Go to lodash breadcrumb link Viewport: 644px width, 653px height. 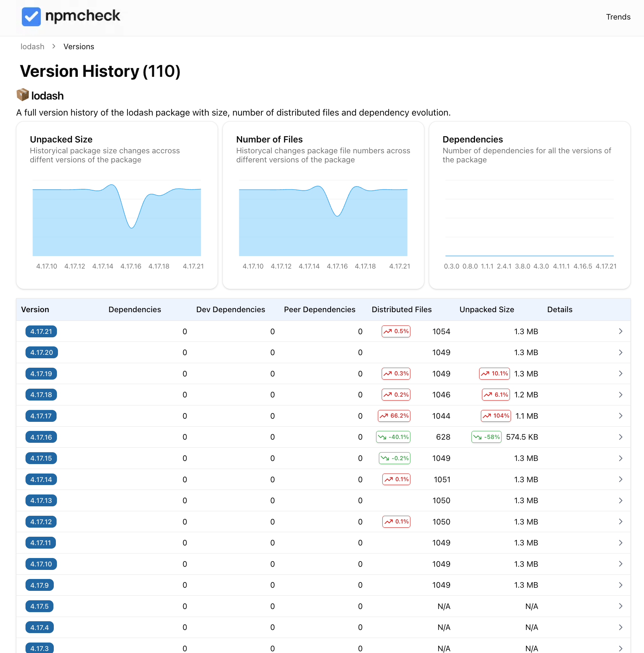pos(32,46)
